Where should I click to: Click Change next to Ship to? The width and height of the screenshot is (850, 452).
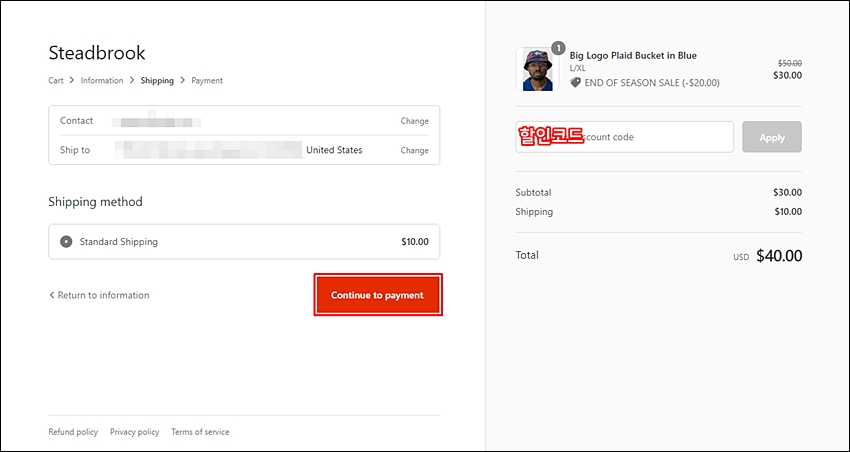[x=414, y=150]
